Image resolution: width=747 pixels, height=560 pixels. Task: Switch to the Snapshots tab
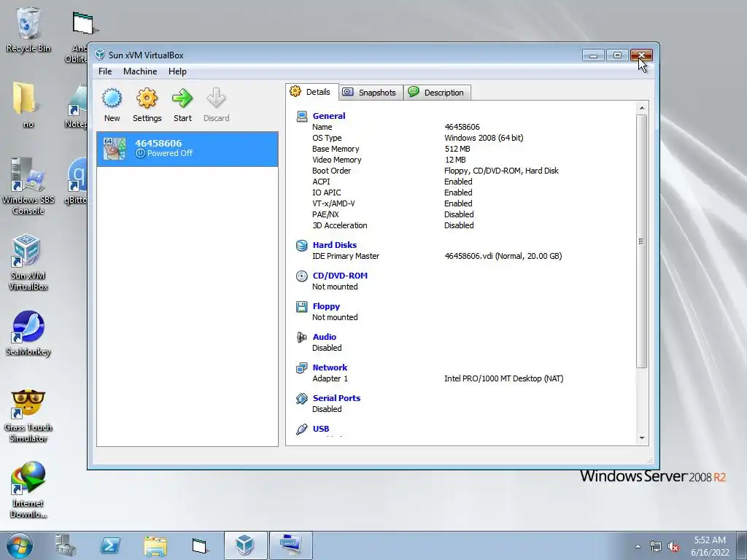coord(371,93)
